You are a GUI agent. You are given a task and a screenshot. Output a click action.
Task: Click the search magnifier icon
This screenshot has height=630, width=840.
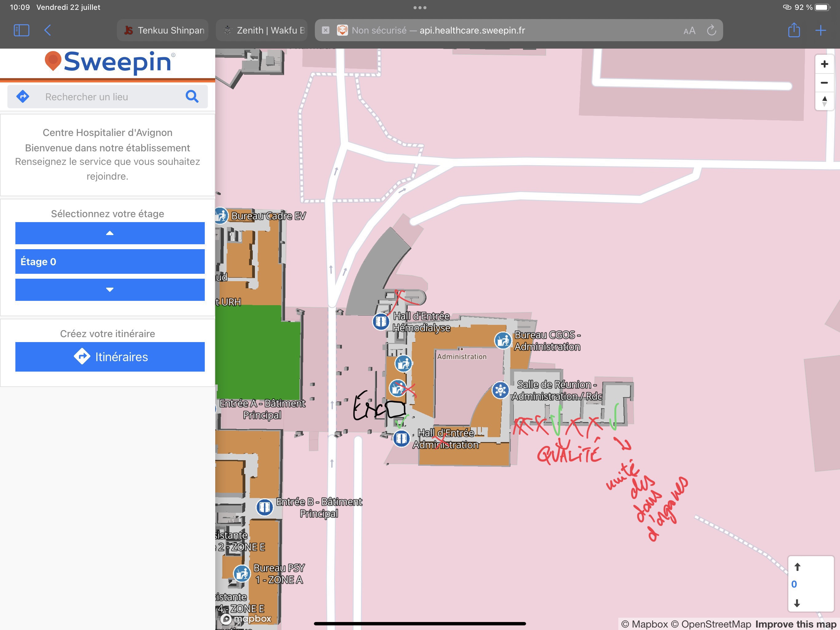click(192, 97)
